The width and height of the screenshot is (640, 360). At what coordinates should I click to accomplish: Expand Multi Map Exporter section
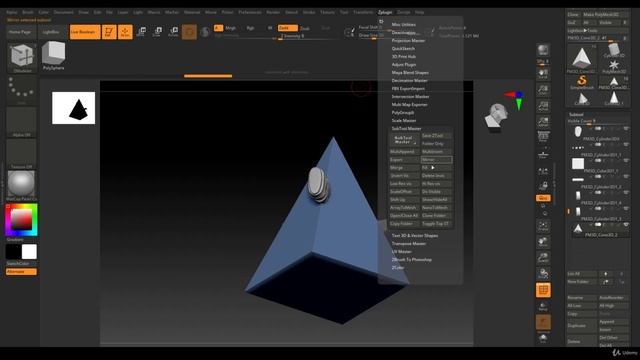[x=409, y=104]
